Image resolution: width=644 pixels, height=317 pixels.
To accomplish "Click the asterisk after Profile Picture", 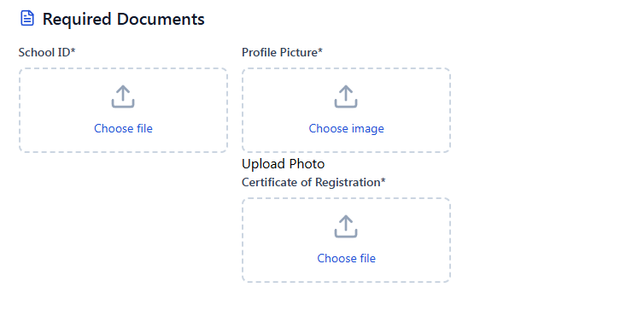I will click(320, 51).
